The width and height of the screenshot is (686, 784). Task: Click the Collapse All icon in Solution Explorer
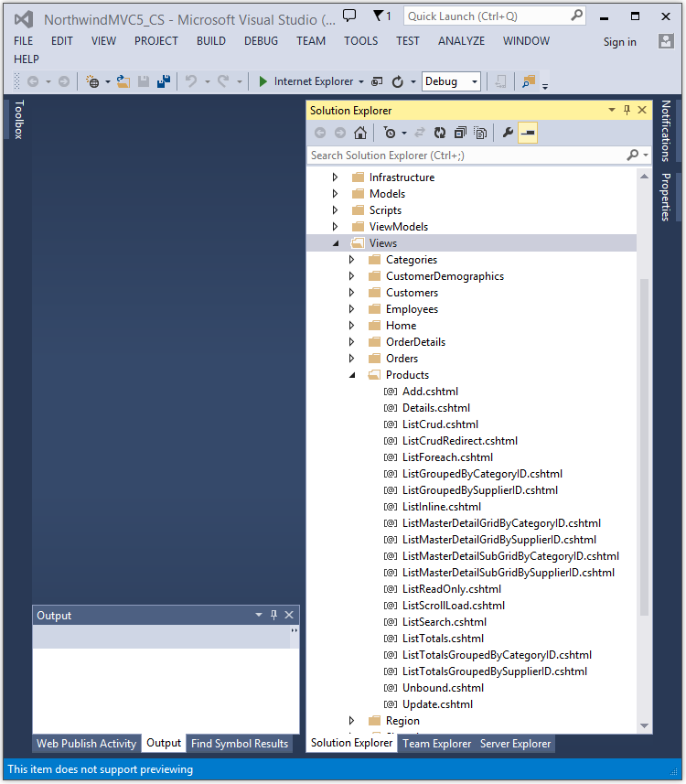pyautogui.click(x=460, y=133)
